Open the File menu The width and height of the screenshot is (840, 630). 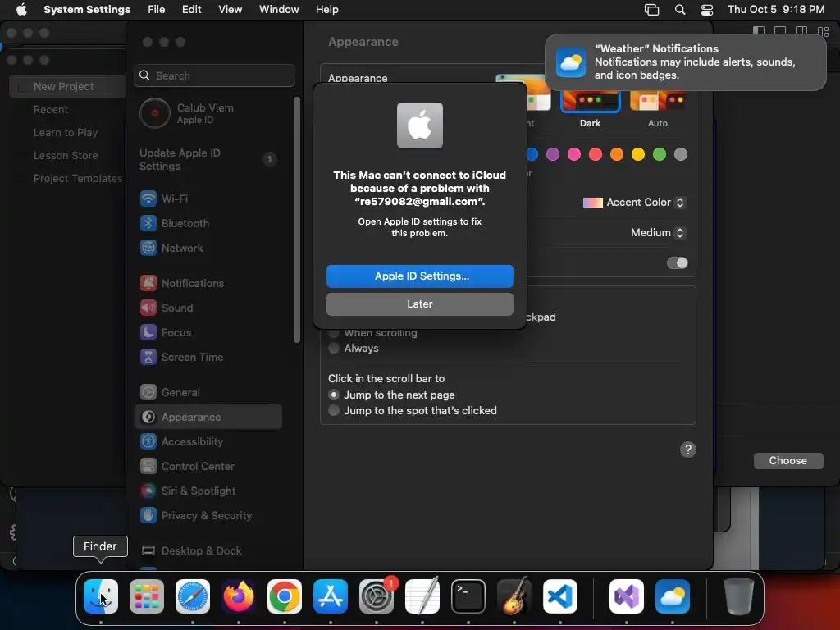pos(157,10)
